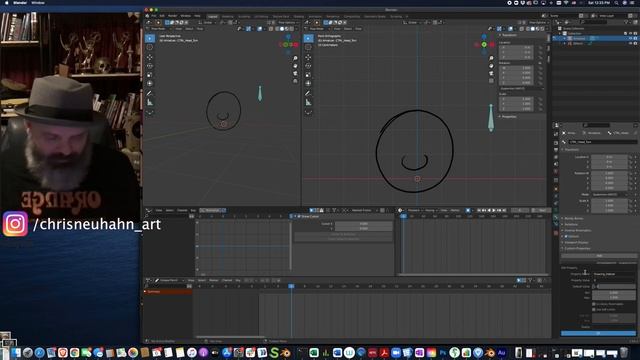Open the Render menu

[x=173, y=16]
